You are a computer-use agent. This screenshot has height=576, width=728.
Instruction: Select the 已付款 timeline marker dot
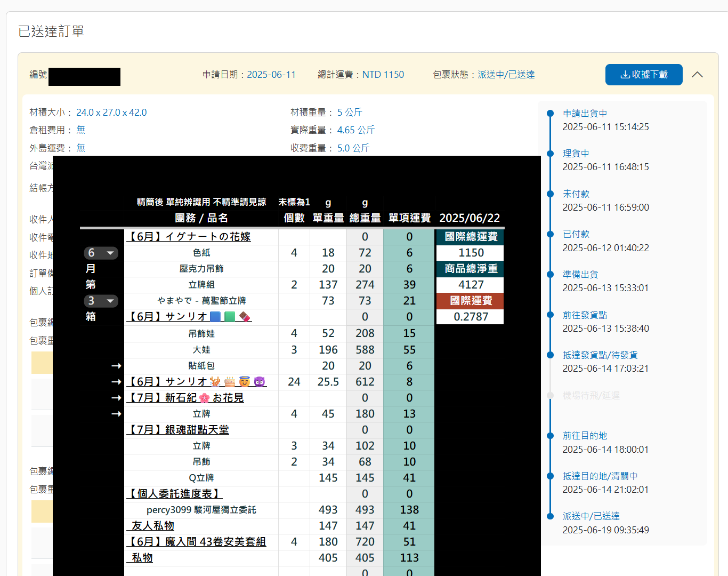(x=551, y=234)
